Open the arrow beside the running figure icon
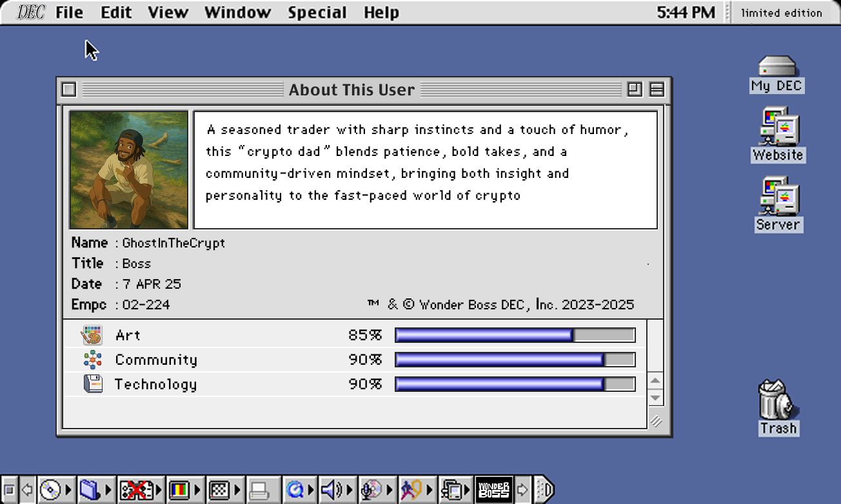Screen dimensions: 841x504 pyautogui.click(x=431, y=490)
